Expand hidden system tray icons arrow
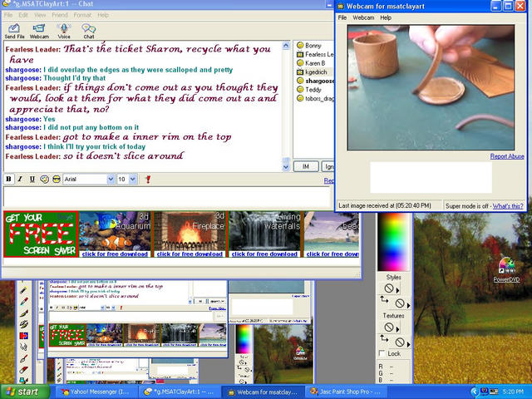 tap(474, 392)
